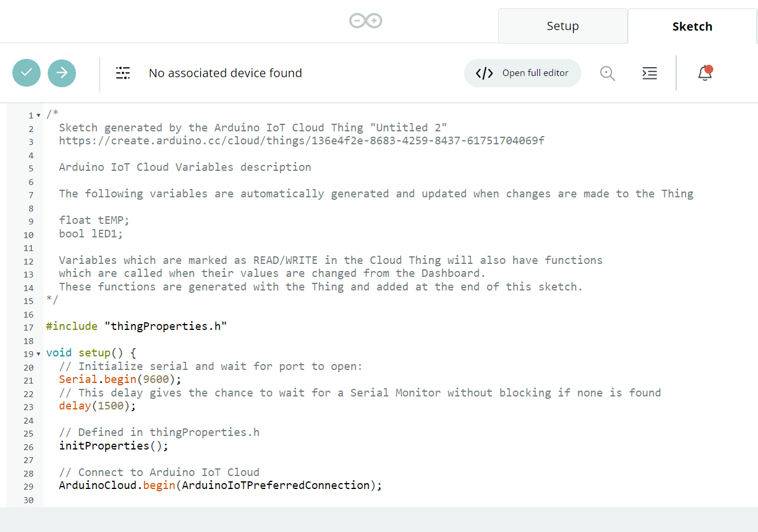Click the 'bool lED1;' line
Viewport: 758px width, 532px height.
coord(91,234)
